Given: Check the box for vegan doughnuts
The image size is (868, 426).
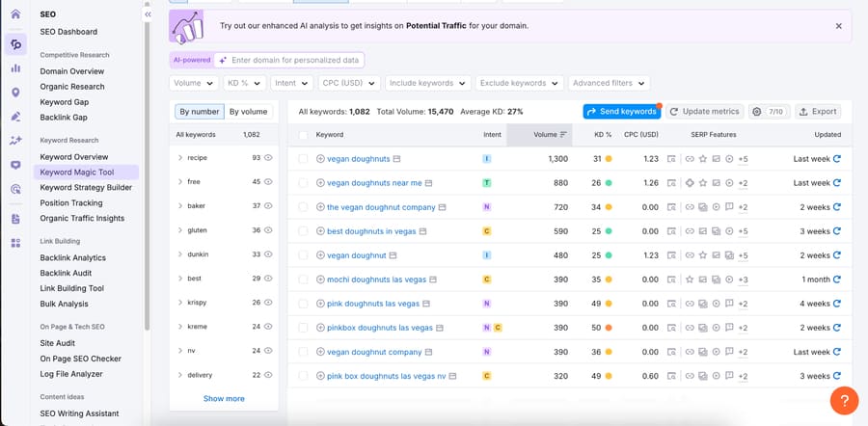Looking at the screenshot, I should (303, 159).
